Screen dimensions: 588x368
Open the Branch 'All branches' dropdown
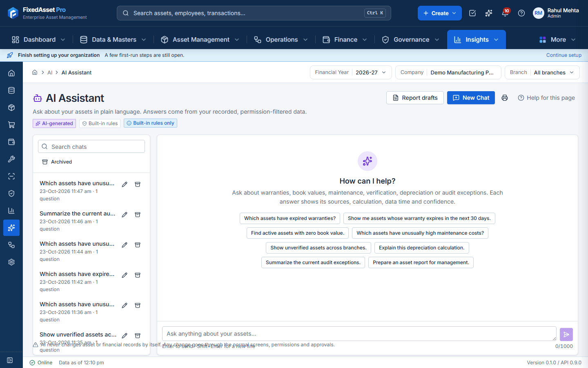pyautogui.click(x=542, y=72)
